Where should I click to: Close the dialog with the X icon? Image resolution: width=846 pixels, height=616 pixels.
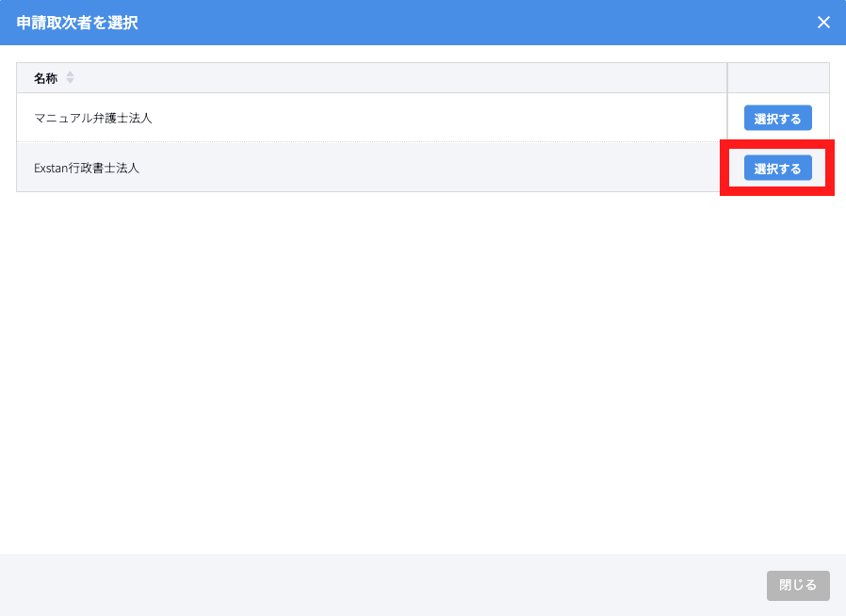pos(823,23)
